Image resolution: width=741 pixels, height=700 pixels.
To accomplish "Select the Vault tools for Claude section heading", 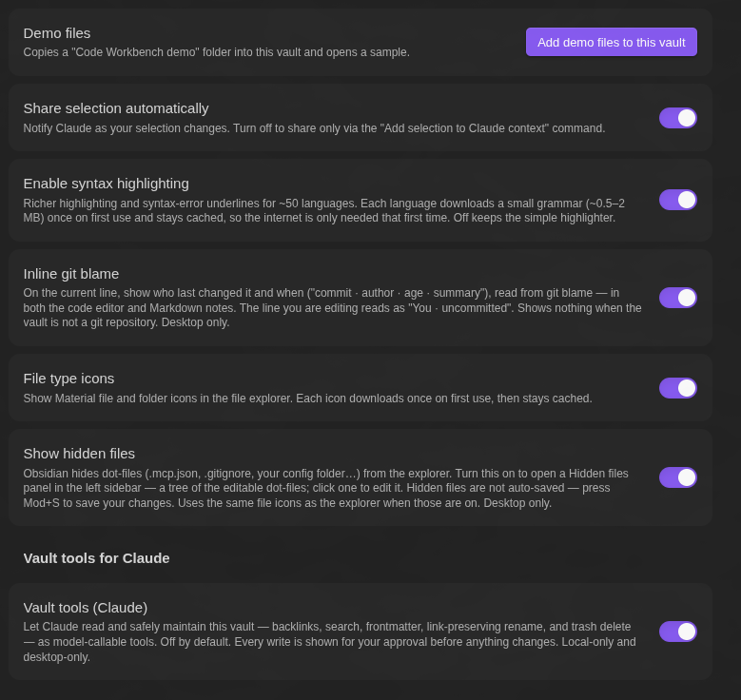I will [x=96, y=558].
